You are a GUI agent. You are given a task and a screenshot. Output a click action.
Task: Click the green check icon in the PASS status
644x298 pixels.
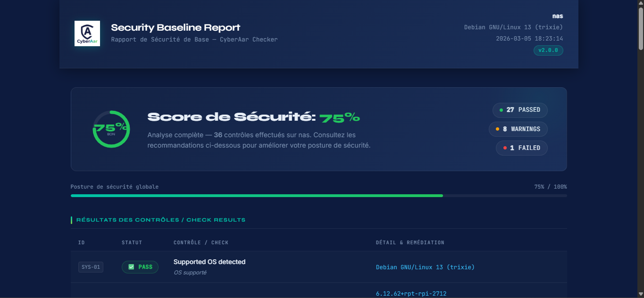coord(131,267)
